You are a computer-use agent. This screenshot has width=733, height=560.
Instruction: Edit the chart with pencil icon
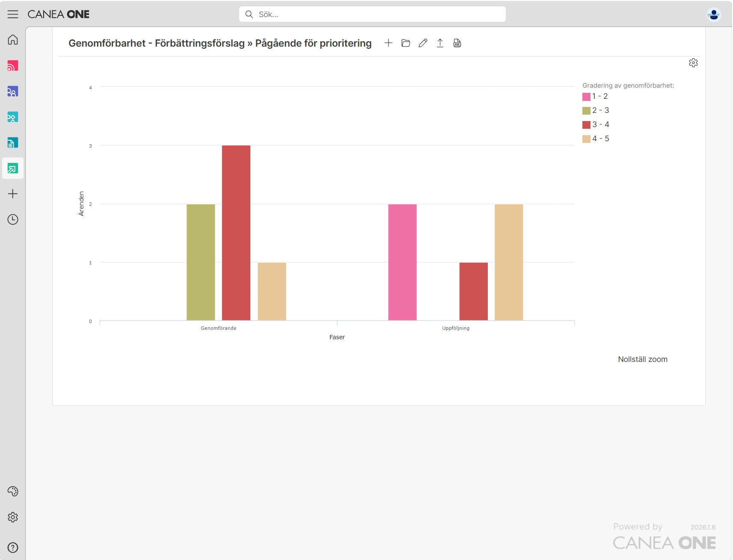[423, 43]
